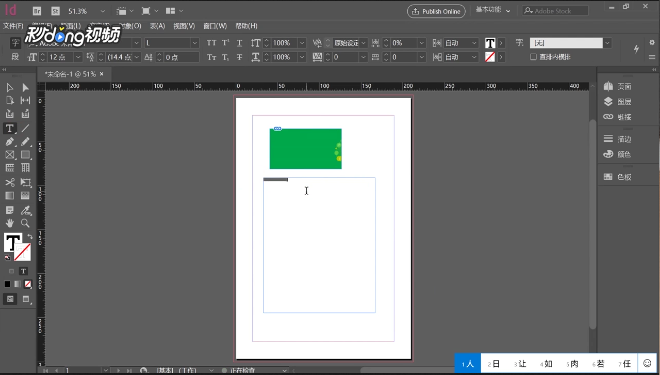
Task: Select the Pencil tool
Action: point(25,142)
